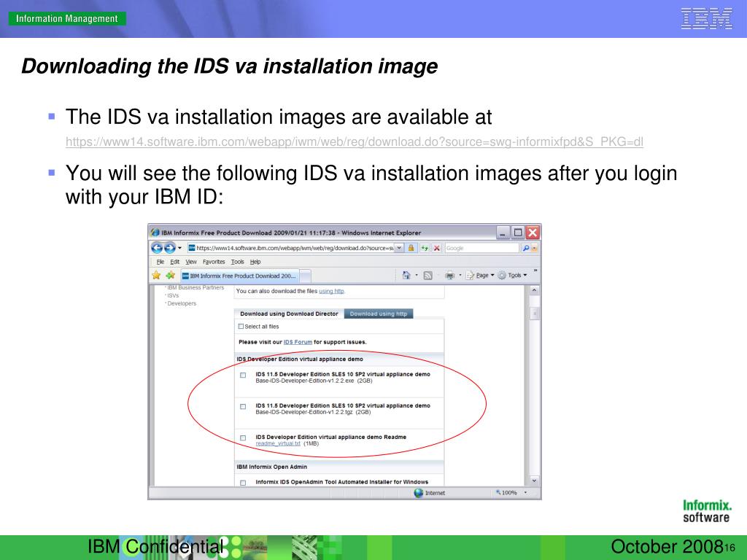Follow the 'using http' link
The image size is (747, 560).
pos(332,291)
